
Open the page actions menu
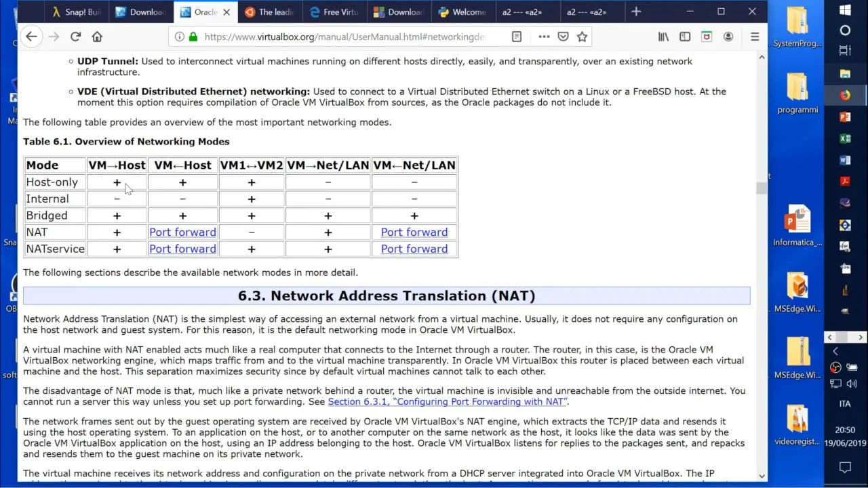click(x=545, y=37)
